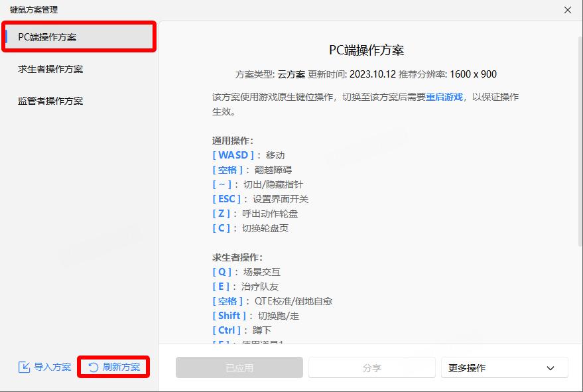Click the 键鼠方案管理 window title
583x392 pixels.
click(x=34, y=10)
